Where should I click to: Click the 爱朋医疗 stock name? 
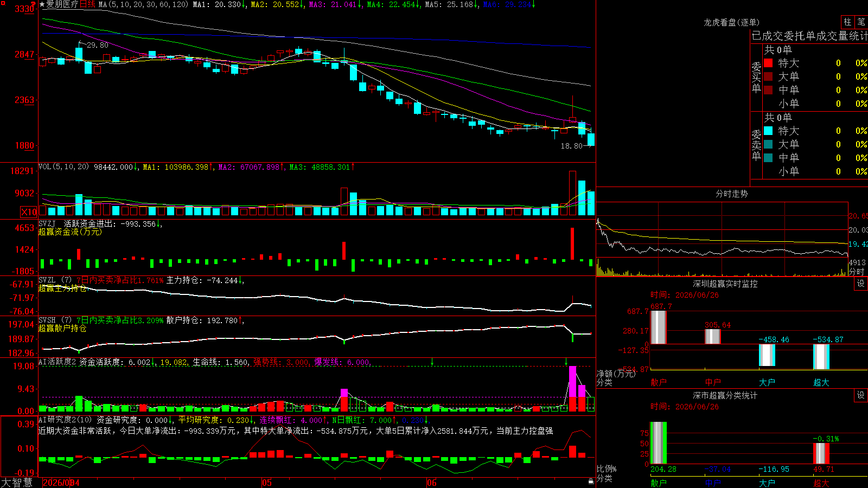(x=62, y=4)
